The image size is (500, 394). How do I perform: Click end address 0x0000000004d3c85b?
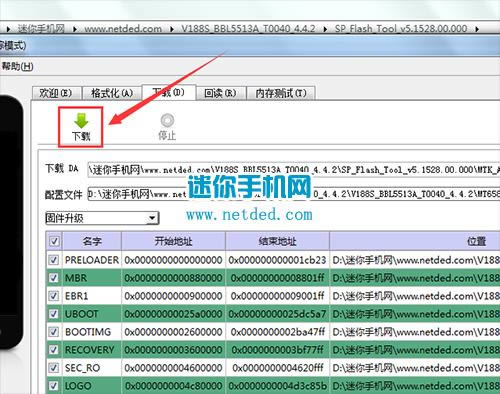[277, 386]
